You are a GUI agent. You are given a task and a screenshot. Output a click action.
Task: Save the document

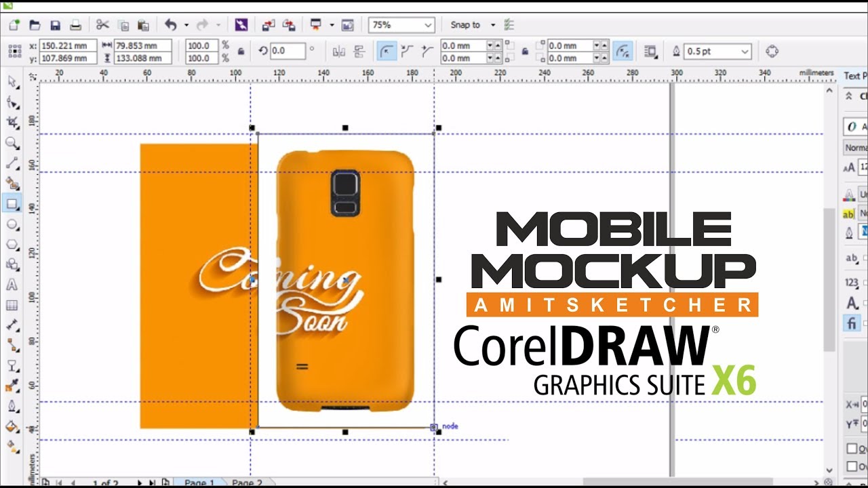(x=56, y=25)
